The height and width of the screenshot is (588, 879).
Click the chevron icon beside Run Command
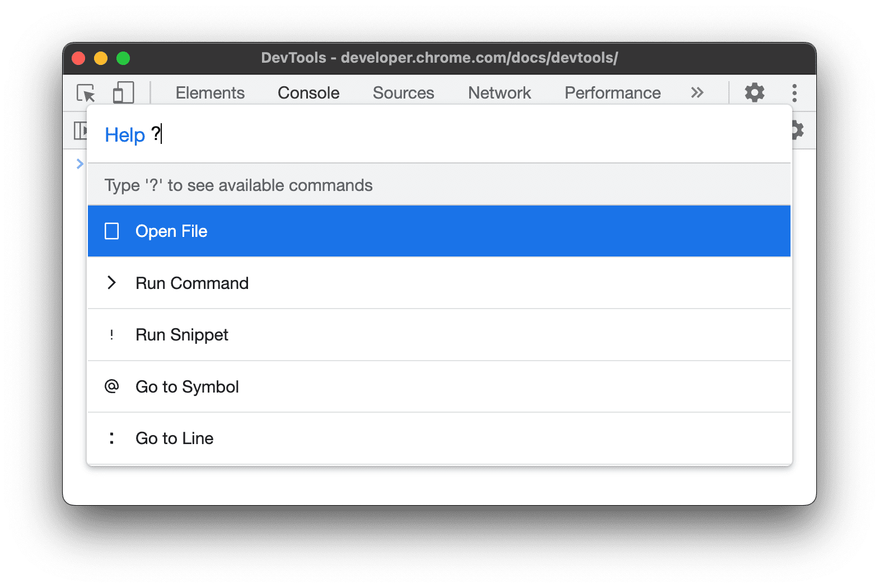coord(112,283)
